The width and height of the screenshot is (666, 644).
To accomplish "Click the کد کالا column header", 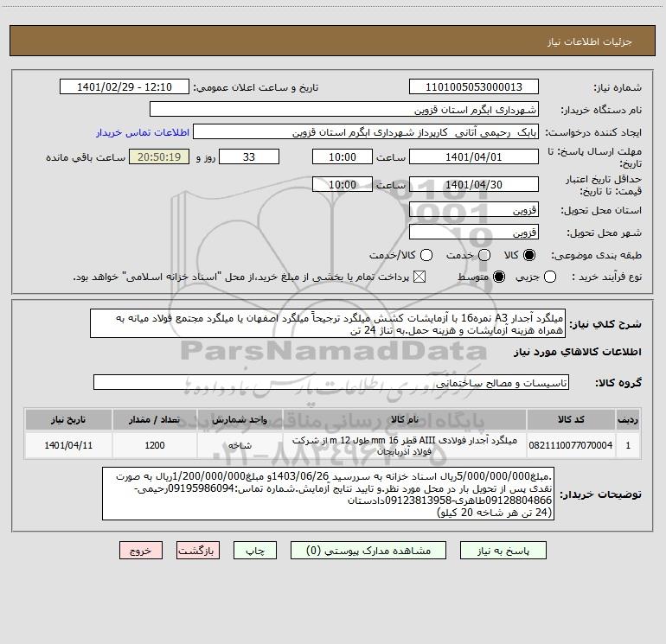I will click(x=571, y=419).
